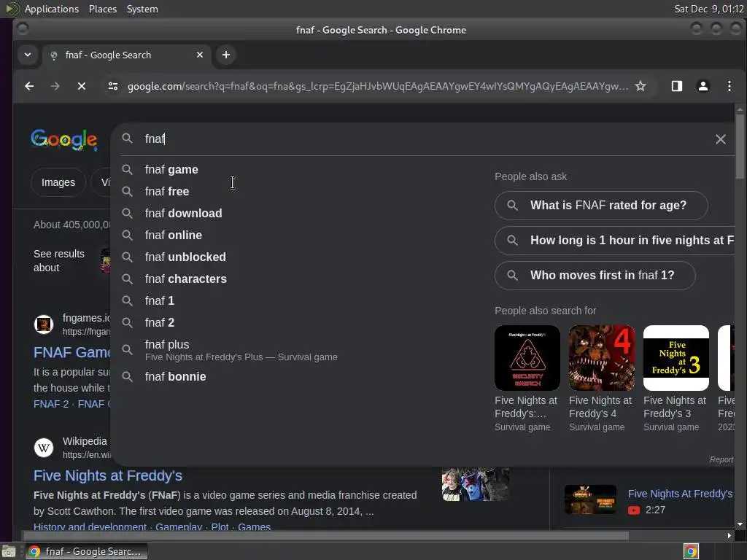747x560 pixels.
Task: Close the fnaf - Google Search tab
Action: pos(200,55)
